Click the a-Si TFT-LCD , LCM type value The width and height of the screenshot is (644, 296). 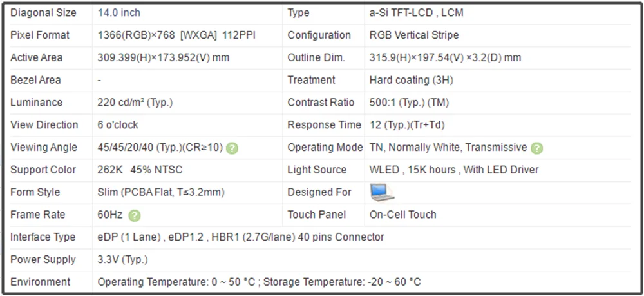tap(416, 13)
